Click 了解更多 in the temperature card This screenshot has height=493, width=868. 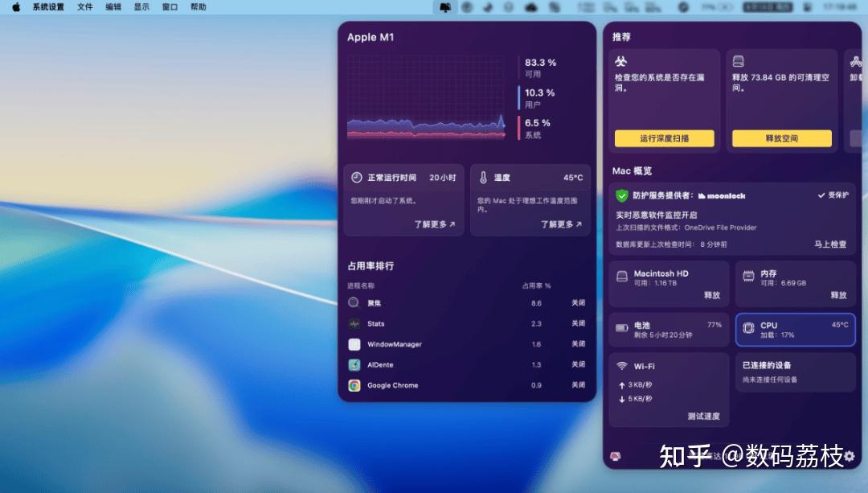pyautogui.click(x=561, y=224)
